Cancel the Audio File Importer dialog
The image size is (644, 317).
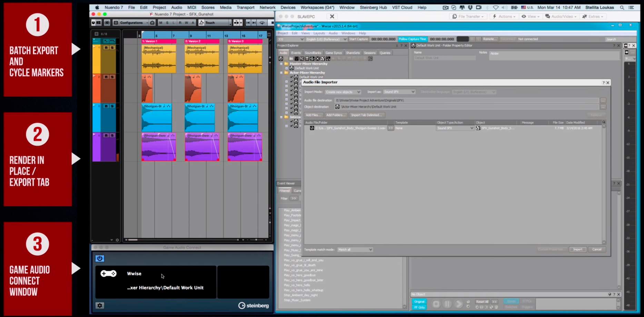[597, 249]
